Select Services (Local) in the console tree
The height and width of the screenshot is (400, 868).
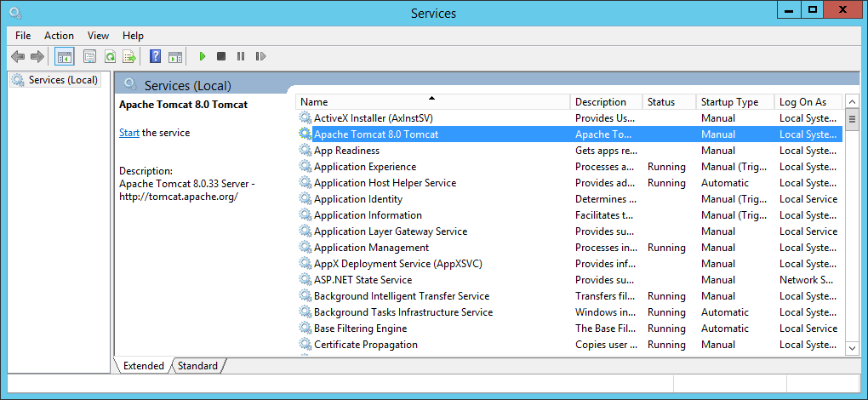pos(63,80)
